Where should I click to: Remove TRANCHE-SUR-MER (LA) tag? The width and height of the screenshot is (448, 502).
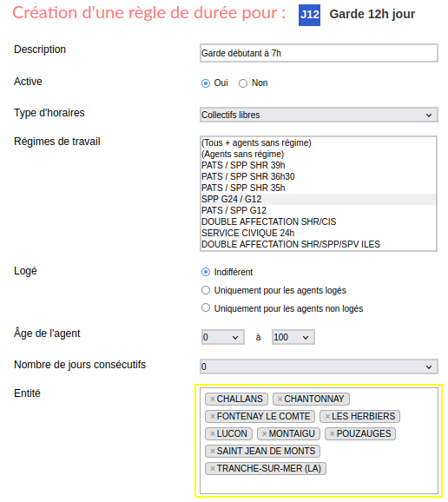tap(213, 469)
